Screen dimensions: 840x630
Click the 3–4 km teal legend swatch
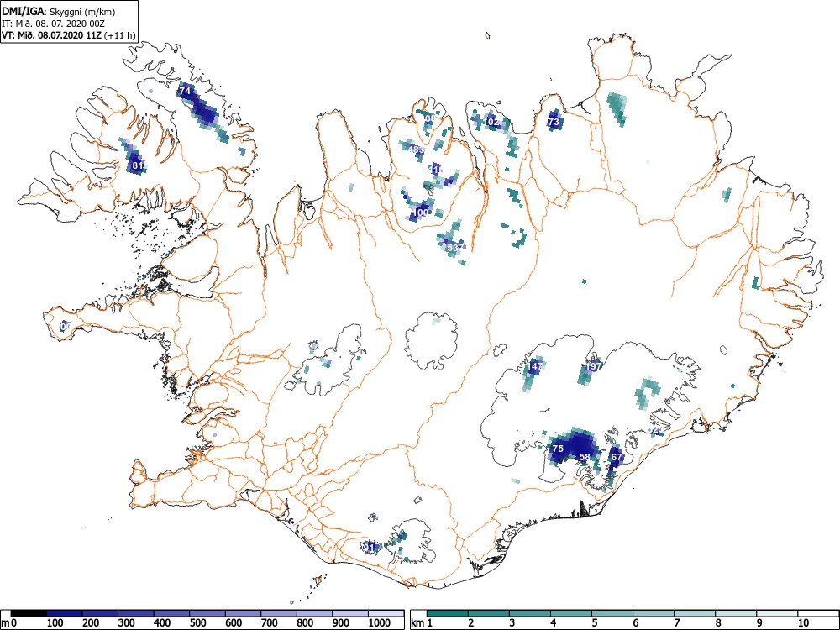click(530, 613)
